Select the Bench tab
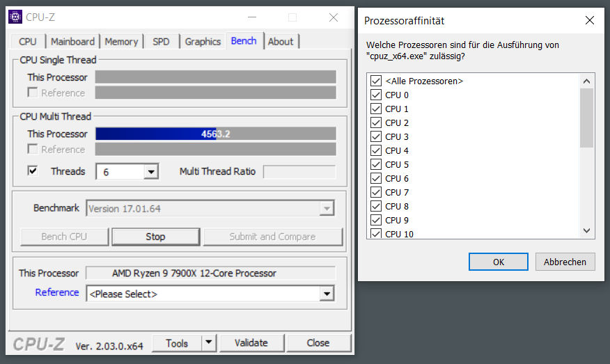Screen dimensions: 610x364 pos(244,41)
